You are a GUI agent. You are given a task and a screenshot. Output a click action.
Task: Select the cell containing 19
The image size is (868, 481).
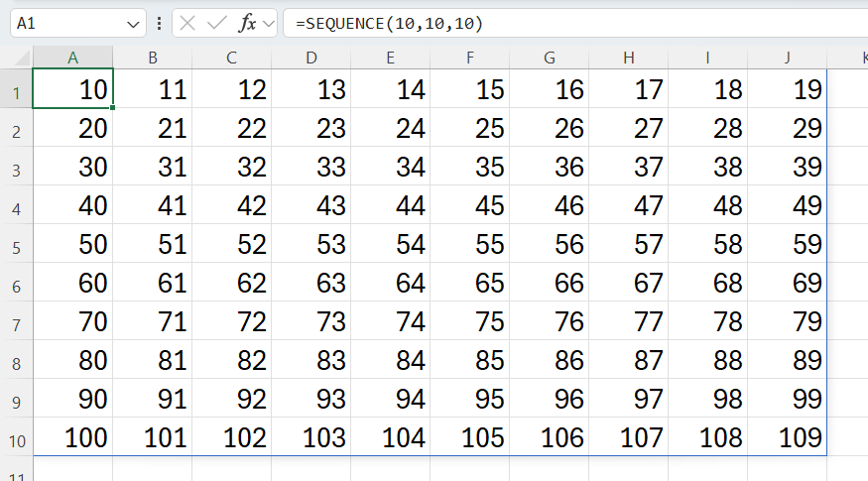[788, 88]
